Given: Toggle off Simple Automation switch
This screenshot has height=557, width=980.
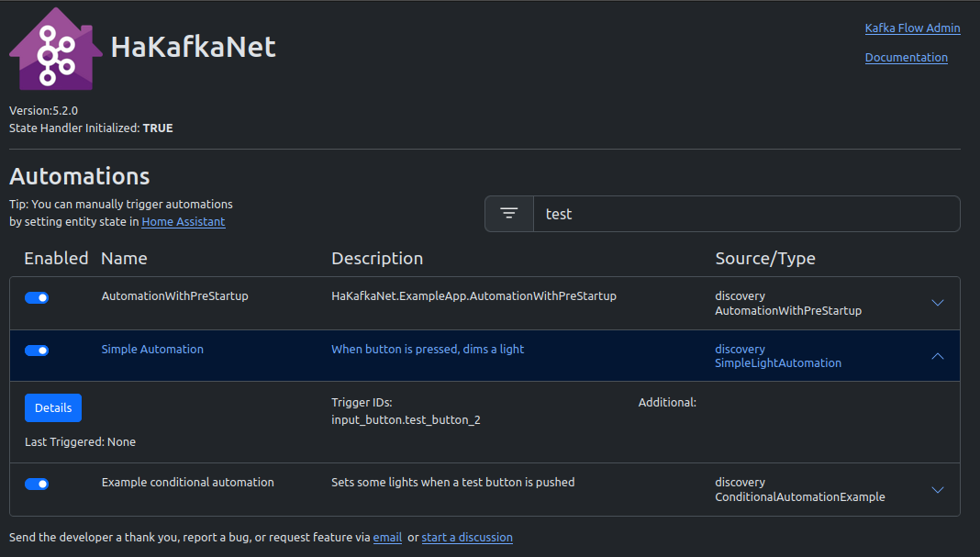Looking at the screenshot, I should 37,351.
